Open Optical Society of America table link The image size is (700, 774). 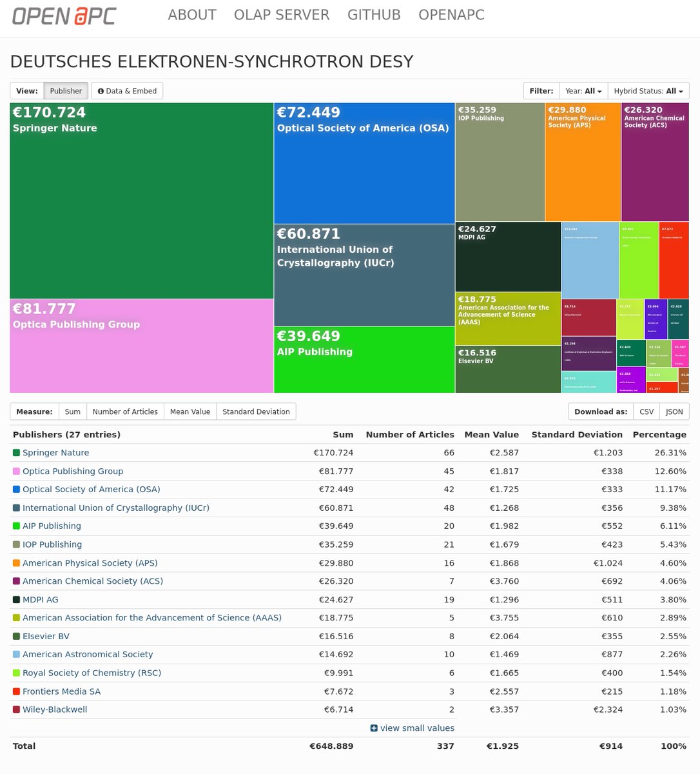pos(92,490)
